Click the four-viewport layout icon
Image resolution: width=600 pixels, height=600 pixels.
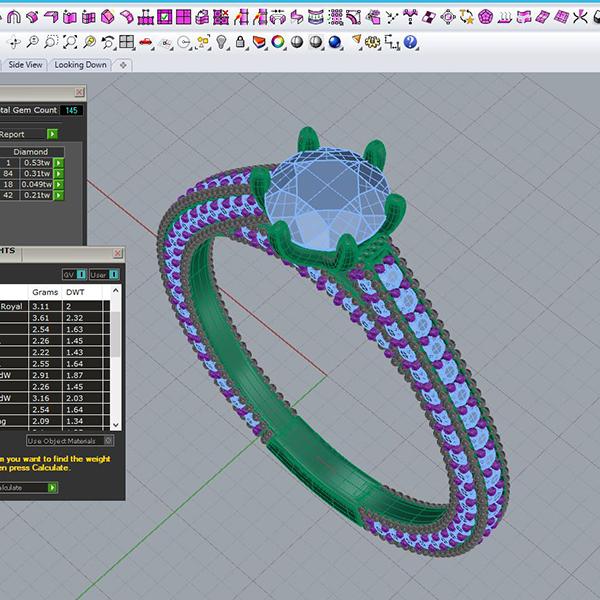point(127,42)
